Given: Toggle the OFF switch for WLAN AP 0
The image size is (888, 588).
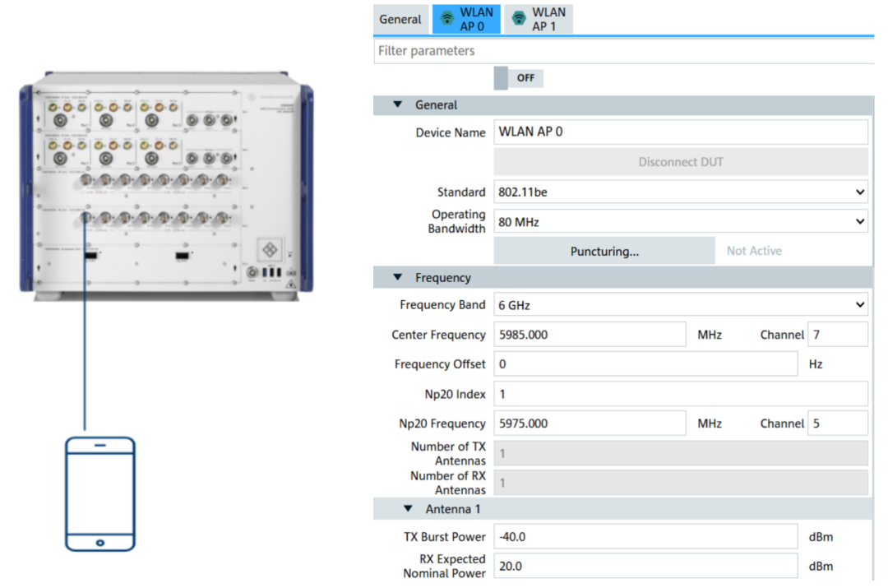Looking at the screenshot, I should tap(518, 78).
